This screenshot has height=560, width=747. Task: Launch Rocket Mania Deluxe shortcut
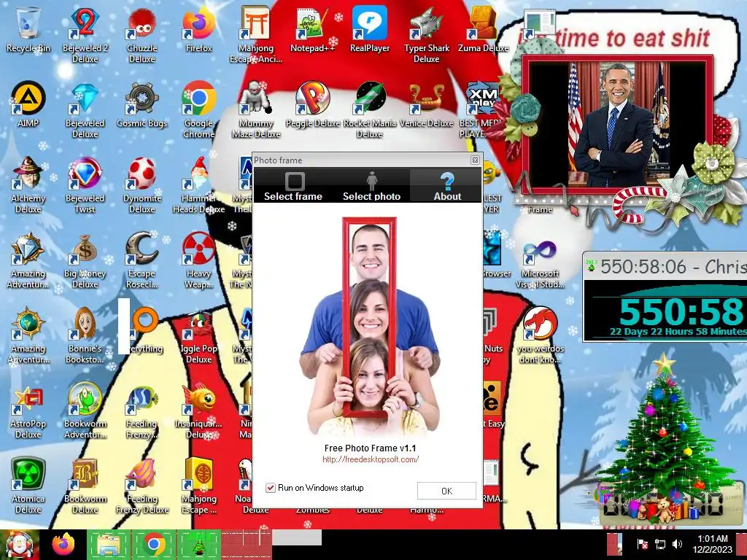[370, 109]
